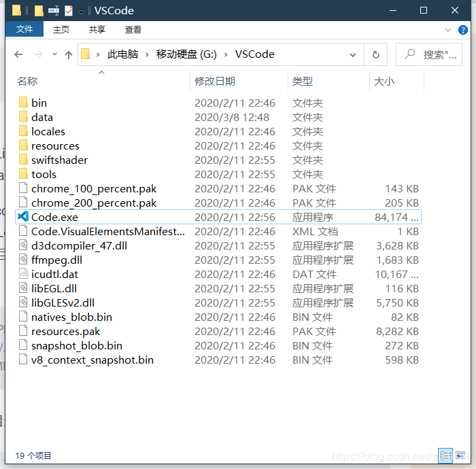Image resolution: width=476 pixels, height=469 pixels.
Task: Select the Code.VisualElementsManifest file name
Action: coord(108,231)
